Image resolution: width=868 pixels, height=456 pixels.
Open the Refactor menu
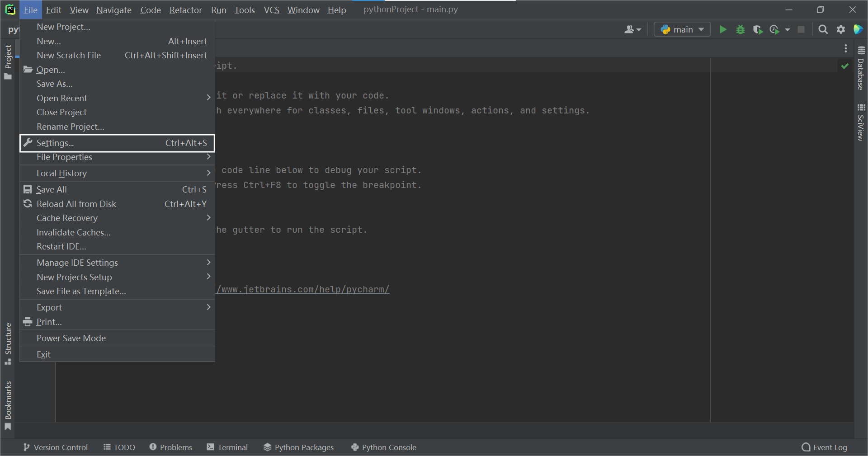[x=185, y=9]
